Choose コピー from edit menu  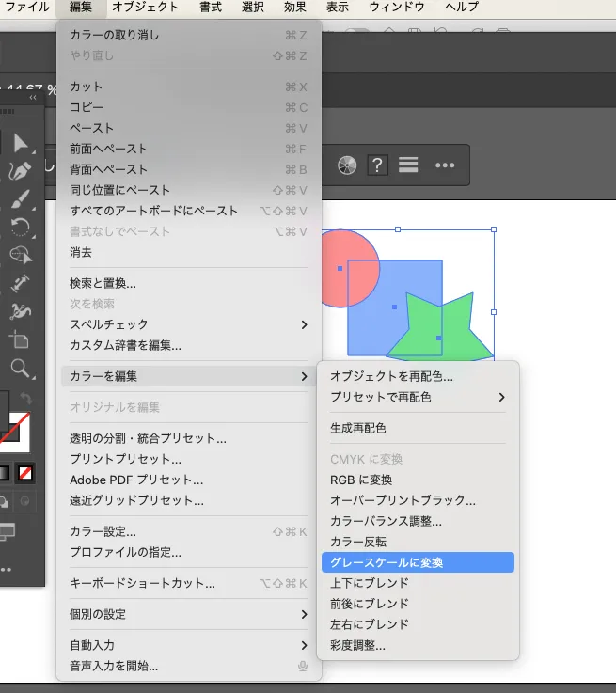[189, 107]
